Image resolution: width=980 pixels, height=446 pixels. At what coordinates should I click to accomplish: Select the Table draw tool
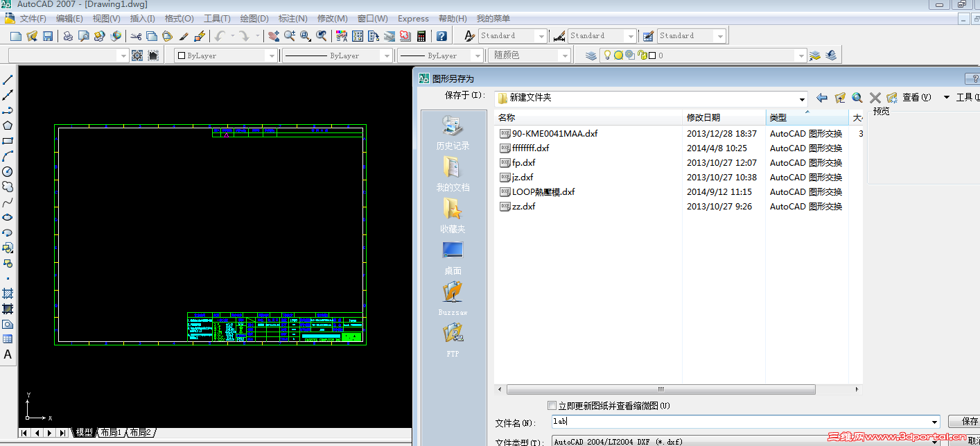(8, 339)
